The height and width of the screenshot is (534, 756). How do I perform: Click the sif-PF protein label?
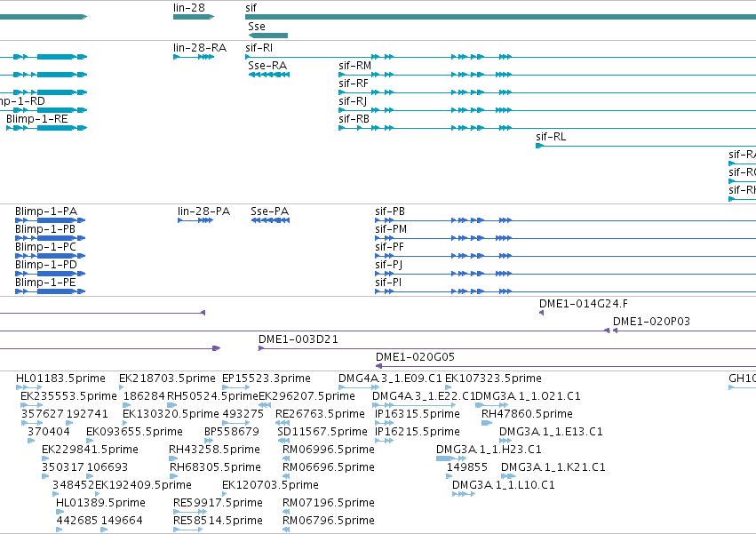390,247
